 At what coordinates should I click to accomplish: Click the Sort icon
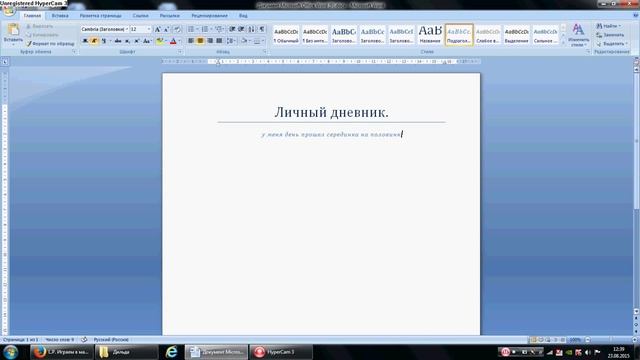251,29
